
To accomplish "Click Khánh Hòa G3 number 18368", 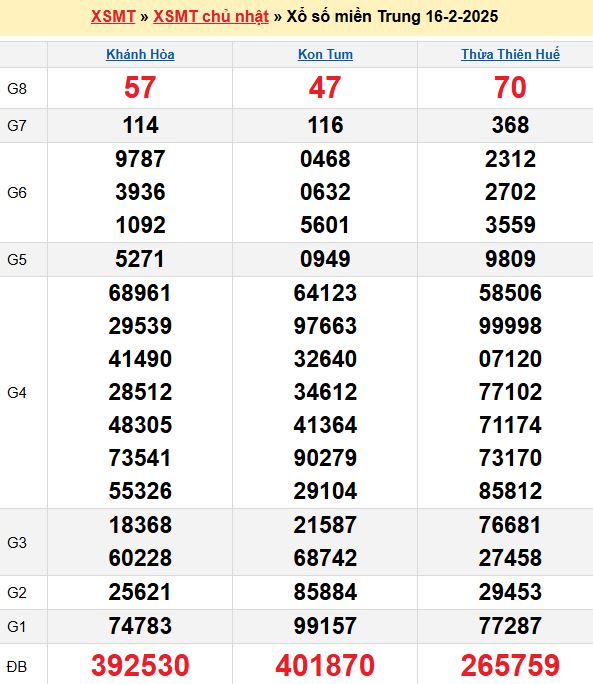I will click(140, 525).
